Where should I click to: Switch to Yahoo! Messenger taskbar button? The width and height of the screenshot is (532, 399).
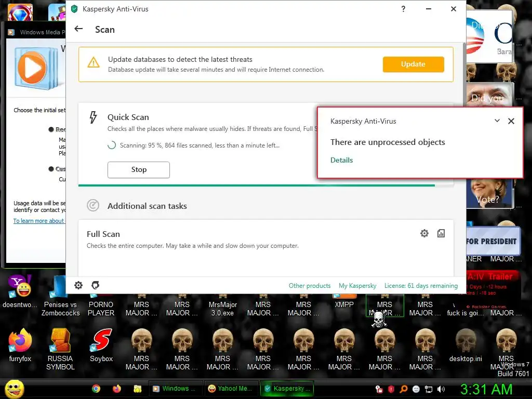230,389
